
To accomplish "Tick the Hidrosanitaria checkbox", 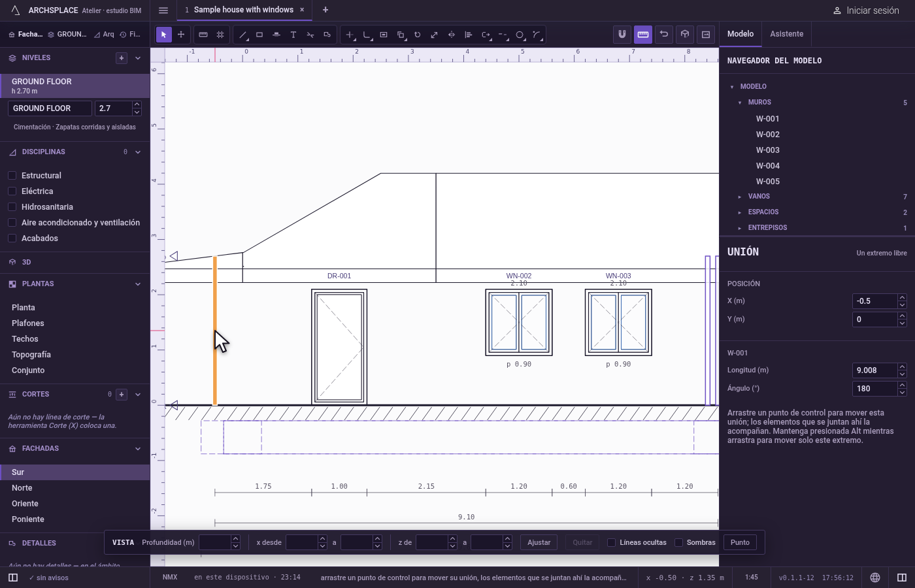I will [x=12, y=207].
